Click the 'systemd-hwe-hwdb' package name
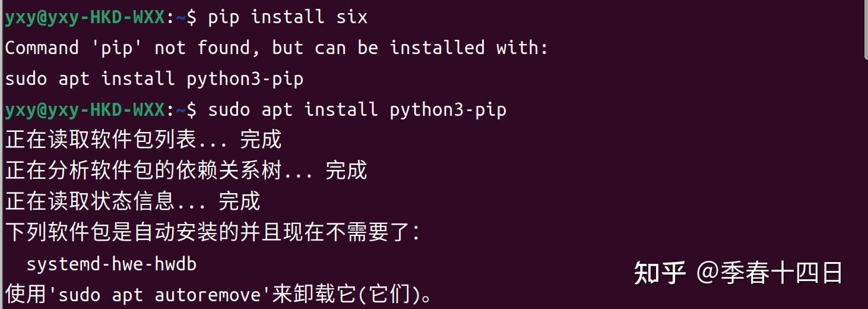The height and width of the screenshot is (309, 868). tap(112, 264)
